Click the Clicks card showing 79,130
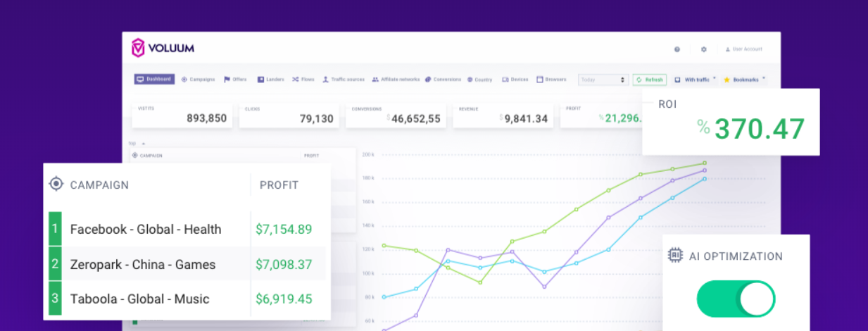The width and height of the screenshot is (868, 331). pyautogui.click(x=289, y=115)
